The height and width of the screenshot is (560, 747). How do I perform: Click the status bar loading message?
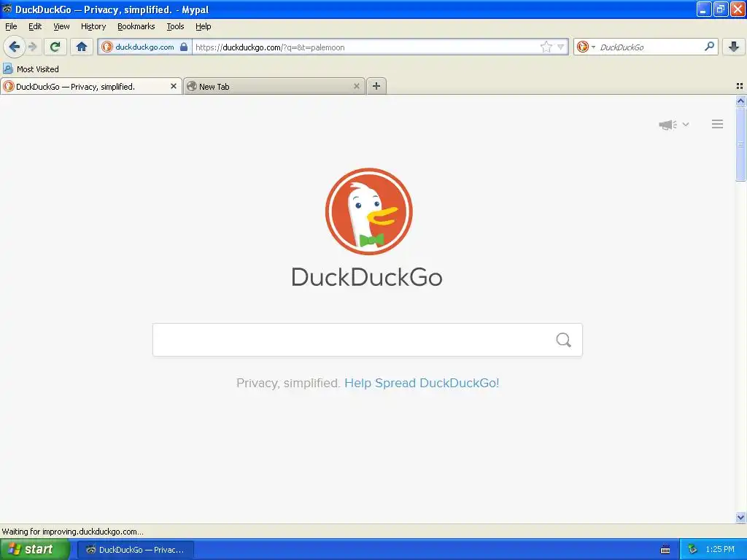(72, 532)
